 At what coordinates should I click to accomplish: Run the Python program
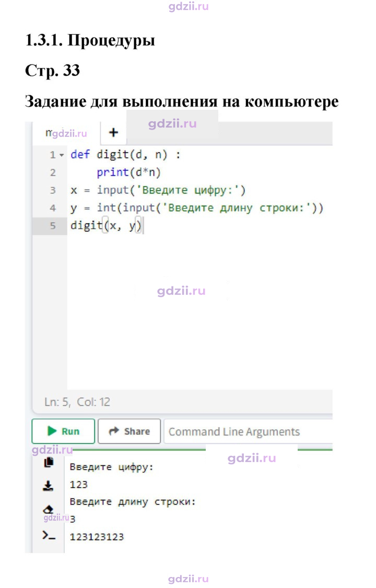click(x=63, y=431)
